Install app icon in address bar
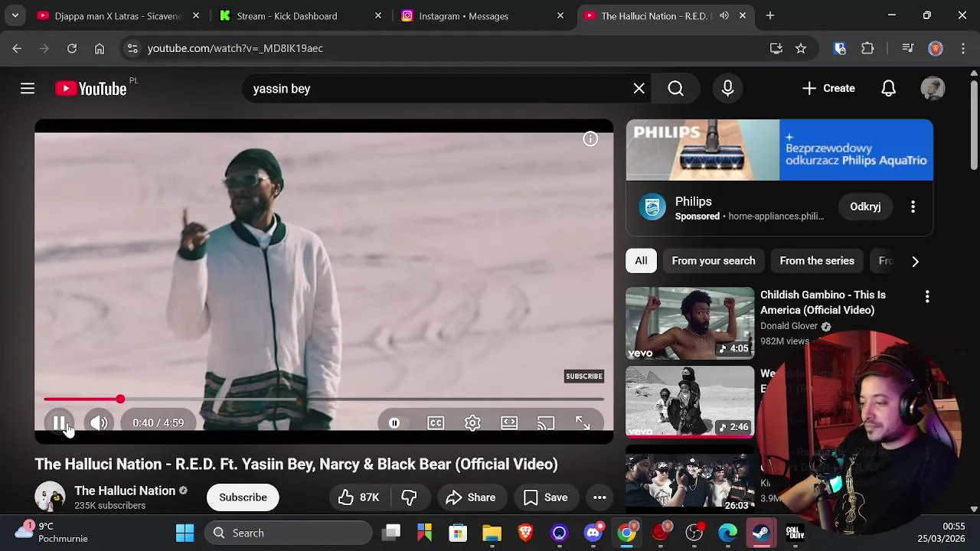 [x=776, y=48]
